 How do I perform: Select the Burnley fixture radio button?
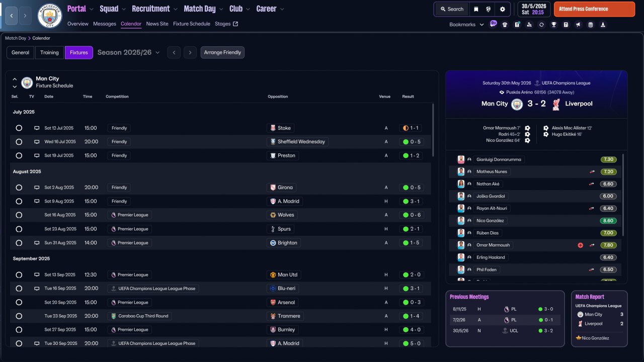[x=19, y=330]
